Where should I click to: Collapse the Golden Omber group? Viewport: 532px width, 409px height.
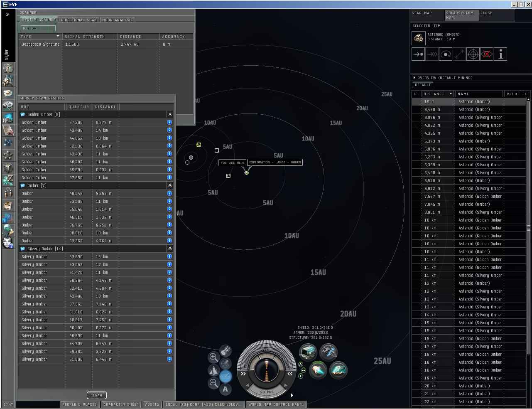point(169,114)
